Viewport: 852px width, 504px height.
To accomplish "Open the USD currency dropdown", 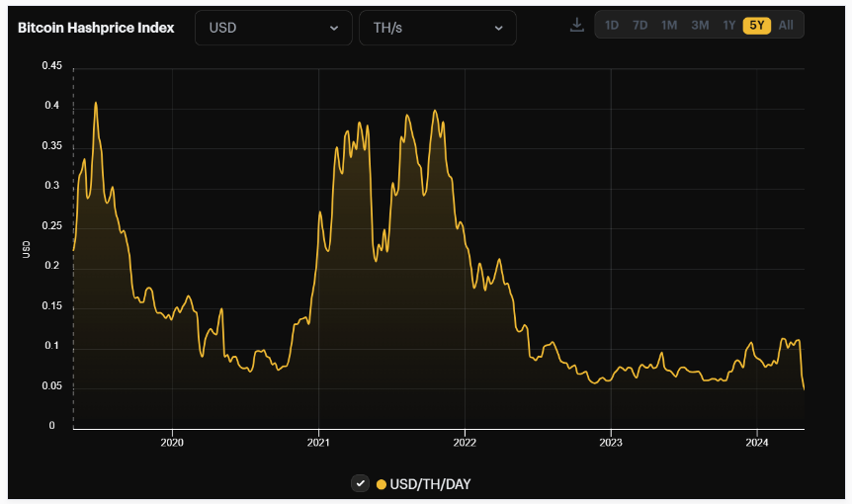I will (x=274, y=28).
